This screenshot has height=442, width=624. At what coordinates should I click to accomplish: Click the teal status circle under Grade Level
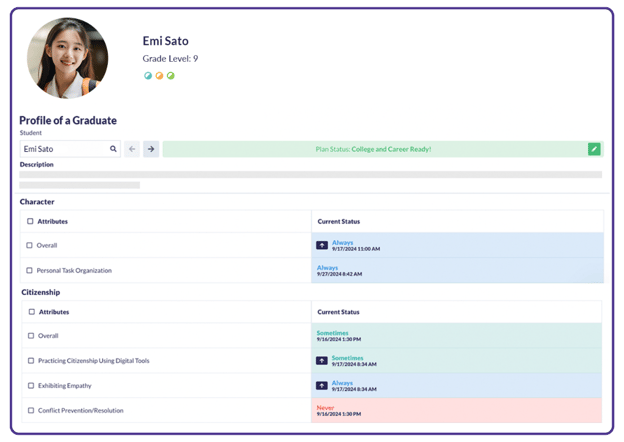(148, 76)
